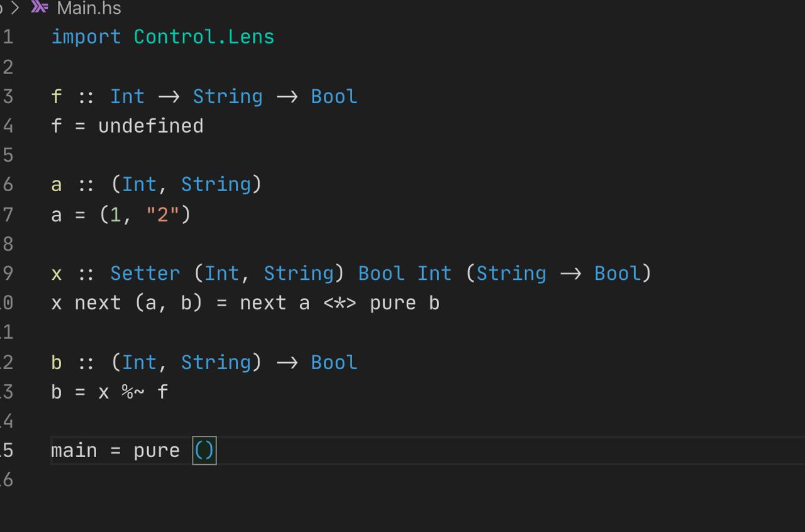The height and width of the screenshot is (532, 805).
Task: Click the word undefined on line 4
Action: [150, 126]
